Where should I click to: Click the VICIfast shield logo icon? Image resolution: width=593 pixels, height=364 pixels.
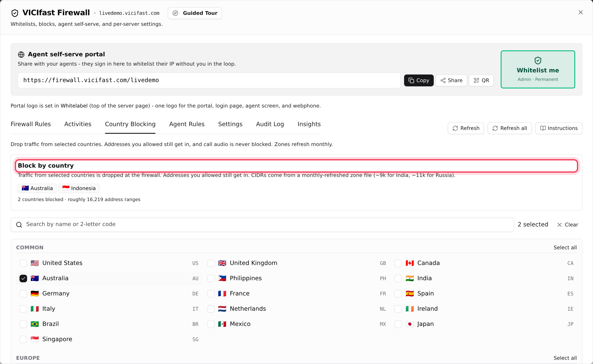[15, 13]
